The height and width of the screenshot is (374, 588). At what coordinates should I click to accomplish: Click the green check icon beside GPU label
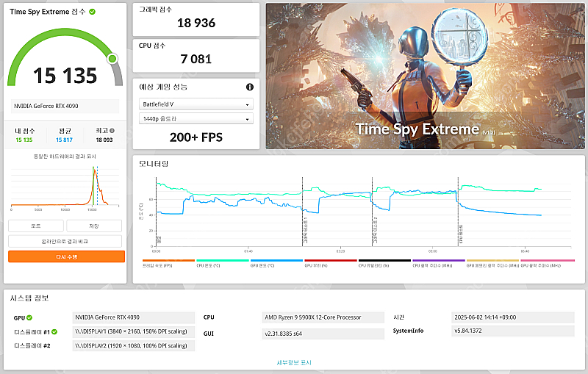point(29,317)
